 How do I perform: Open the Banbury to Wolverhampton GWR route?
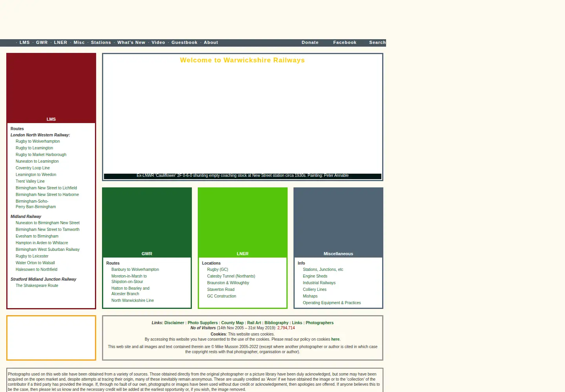point(135,270)
